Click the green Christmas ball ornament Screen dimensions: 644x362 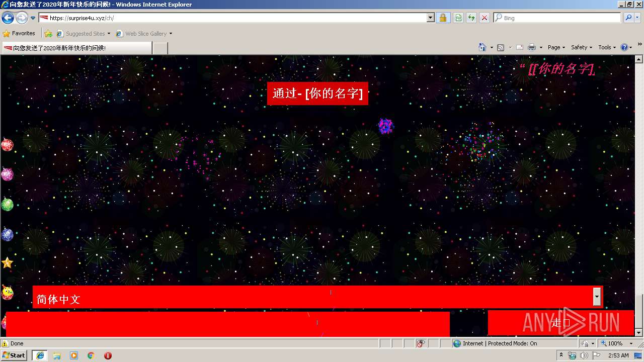(7, 205)
